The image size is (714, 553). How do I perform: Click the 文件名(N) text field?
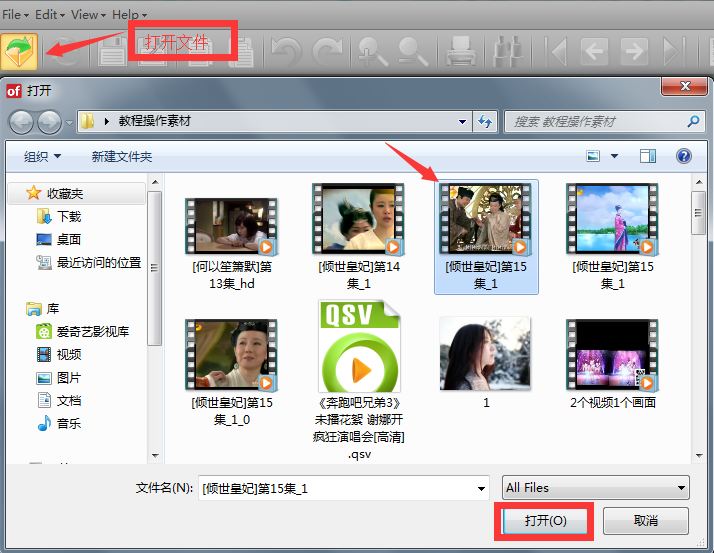344,488
